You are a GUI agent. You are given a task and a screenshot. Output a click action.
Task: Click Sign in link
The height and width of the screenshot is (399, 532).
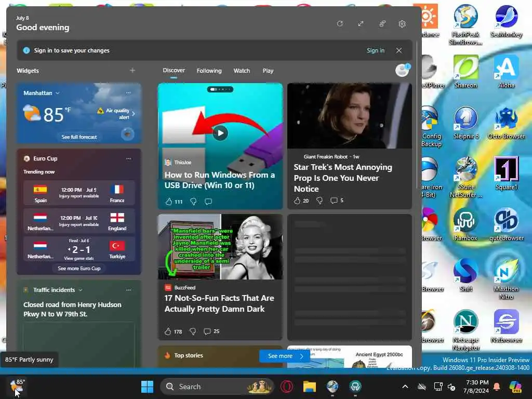375,50
